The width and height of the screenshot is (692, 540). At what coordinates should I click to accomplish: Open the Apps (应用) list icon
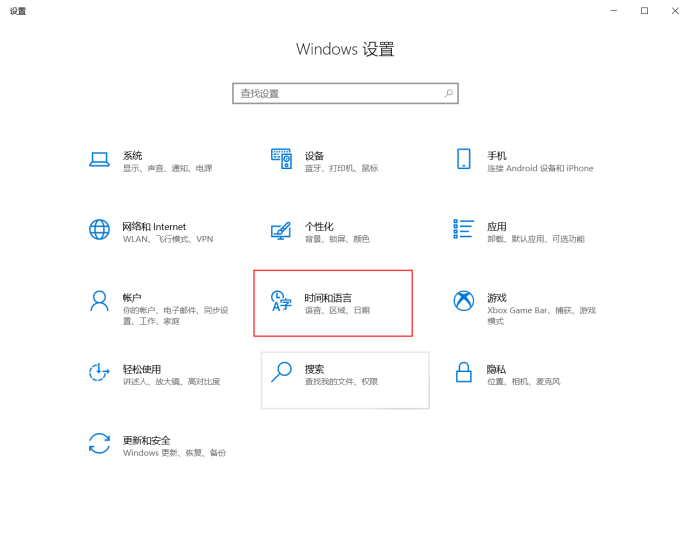tap(463, 229)
